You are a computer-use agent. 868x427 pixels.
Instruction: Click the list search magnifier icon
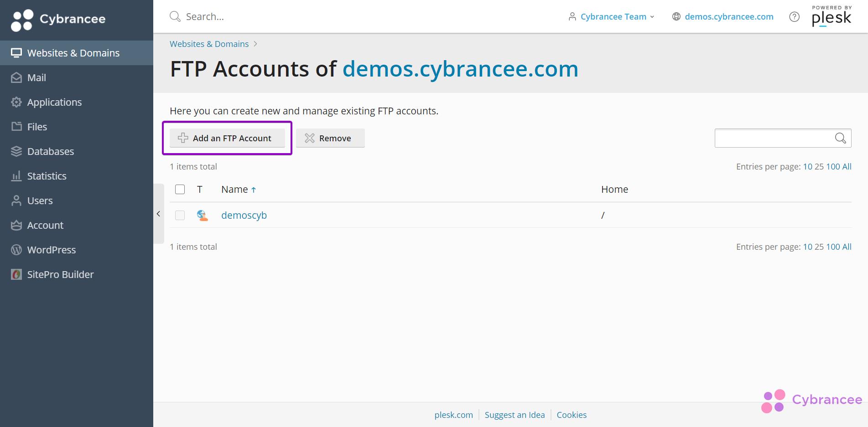[x=841, y=138]
